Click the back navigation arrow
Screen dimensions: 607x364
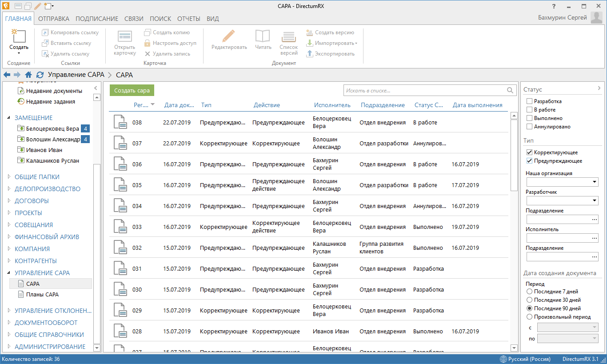(x=7, y=75)
